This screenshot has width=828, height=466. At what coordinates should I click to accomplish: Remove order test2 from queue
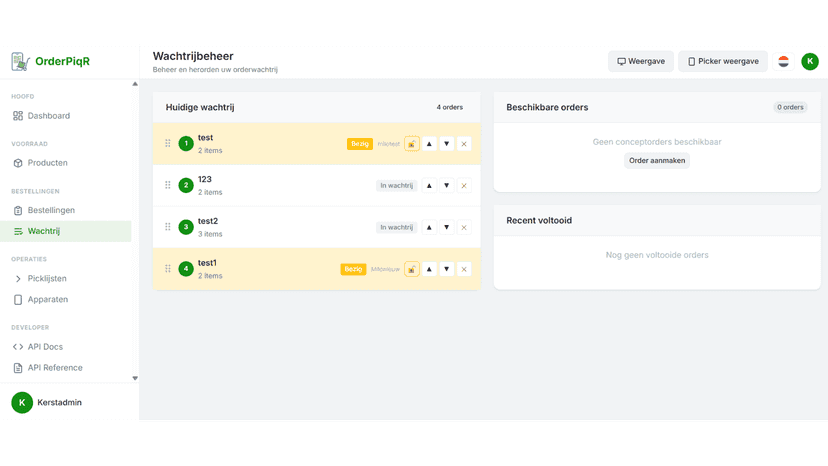(x=464, y=227)
